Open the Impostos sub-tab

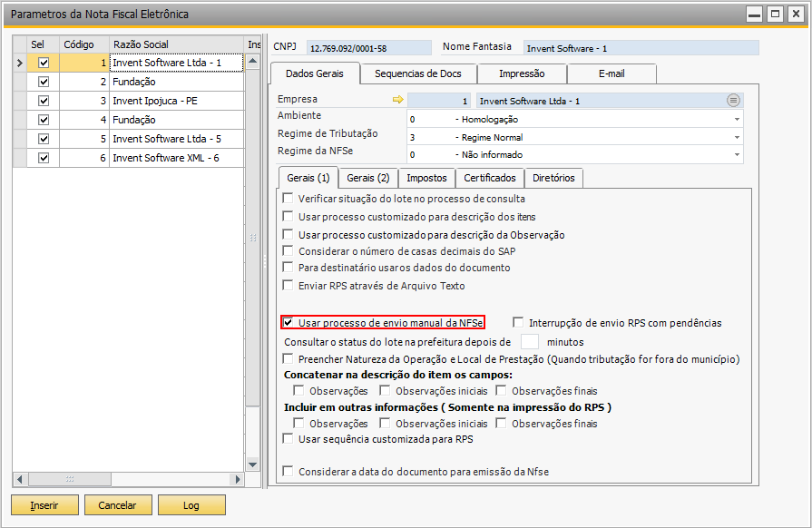click(x=426, y=178)
